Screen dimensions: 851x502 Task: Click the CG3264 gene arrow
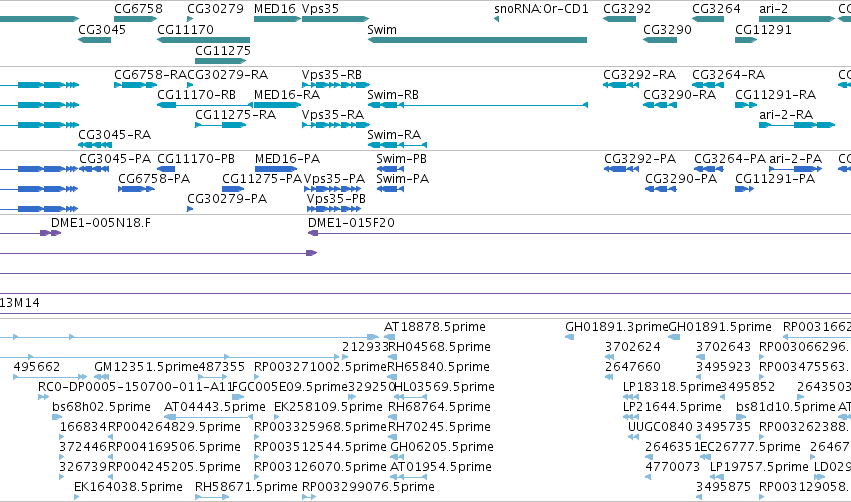pos(708,19)
